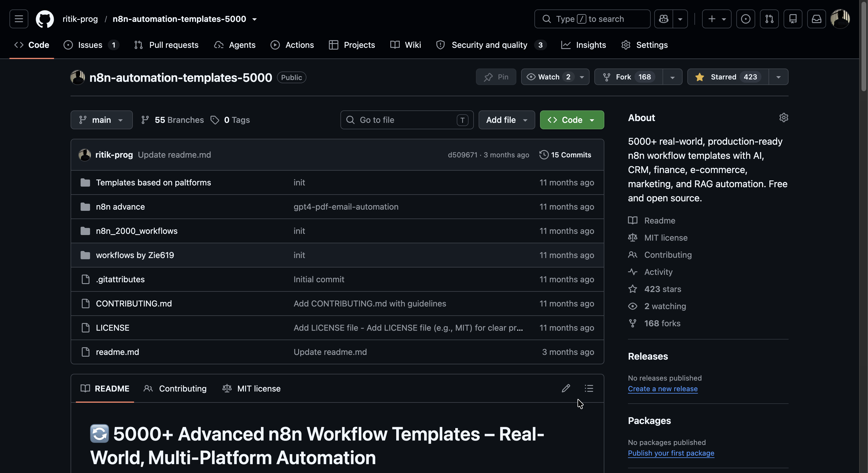The image size is (868, 473).
Task: Expand the Copilot dropdown arrow
Action: (x=680, y=19)
